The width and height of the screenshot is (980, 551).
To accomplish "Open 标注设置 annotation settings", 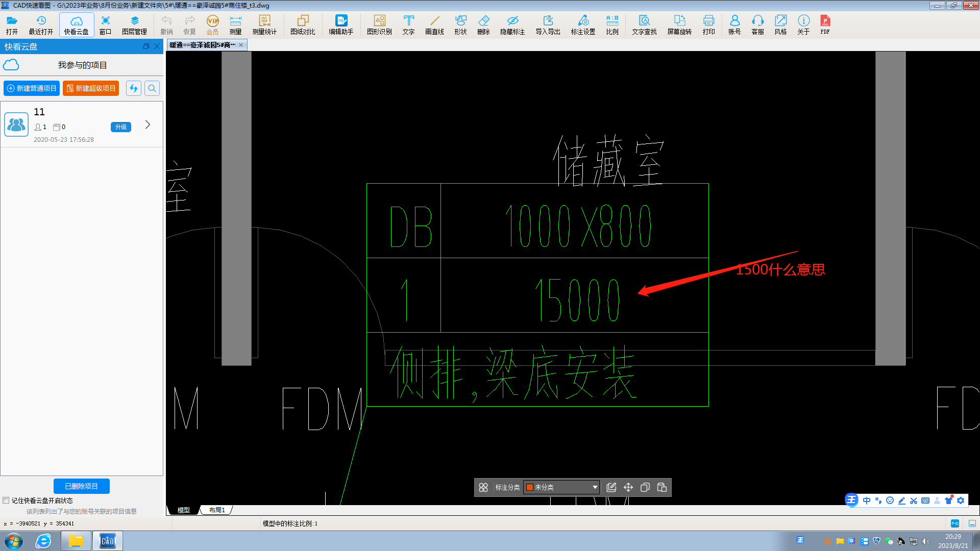I will click(583, 24).
